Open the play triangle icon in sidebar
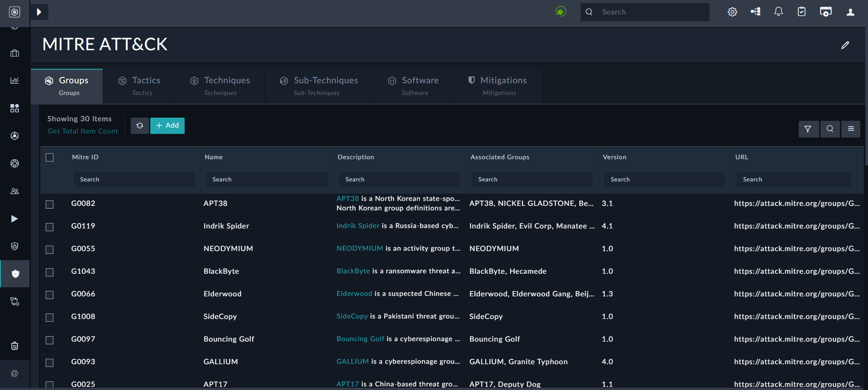This screenshot has width=868, height=390. [14, 219]
